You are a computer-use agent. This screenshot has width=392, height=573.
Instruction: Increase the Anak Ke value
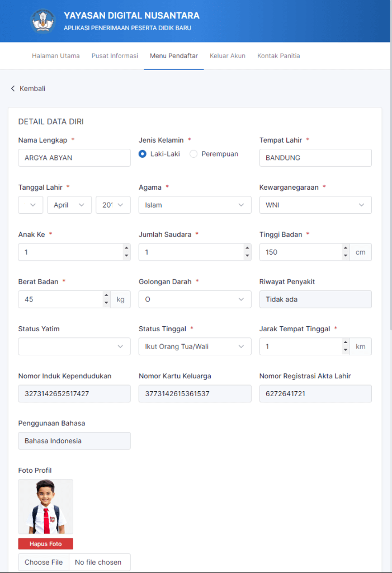(126, 248)
